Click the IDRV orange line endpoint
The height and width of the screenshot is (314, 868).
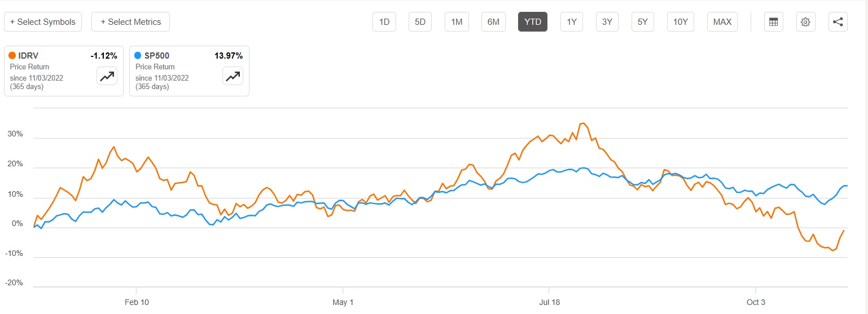[x=844, y=231]
